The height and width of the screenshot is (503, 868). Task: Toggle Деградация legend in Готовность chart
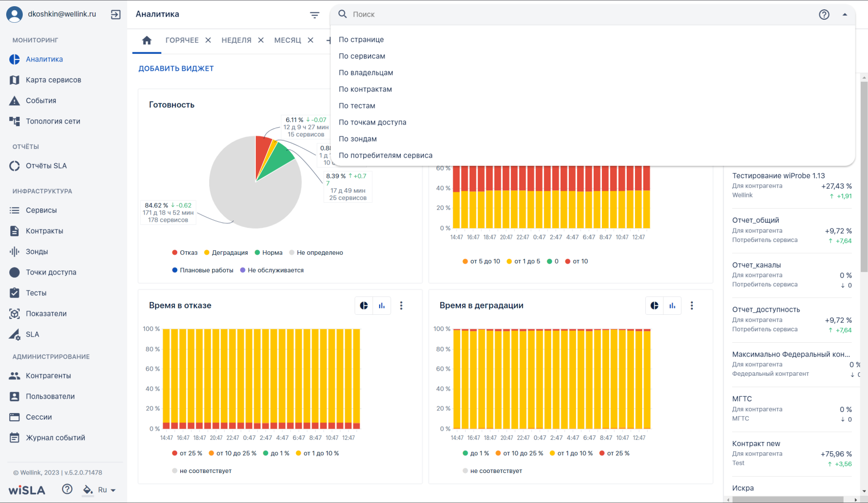point(226,253)
